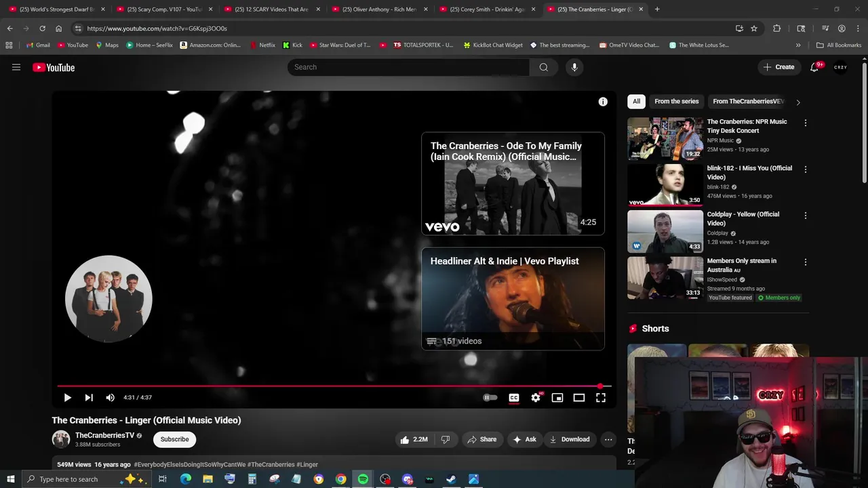The width and height of the screenshot is (868, 488).
Task: Open TheCranberriesTV channel name
Action: (x=104, y=435)
